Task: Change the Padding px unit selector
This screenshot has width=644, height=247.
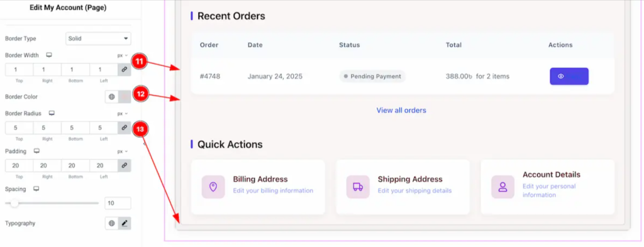Action: 123,151
